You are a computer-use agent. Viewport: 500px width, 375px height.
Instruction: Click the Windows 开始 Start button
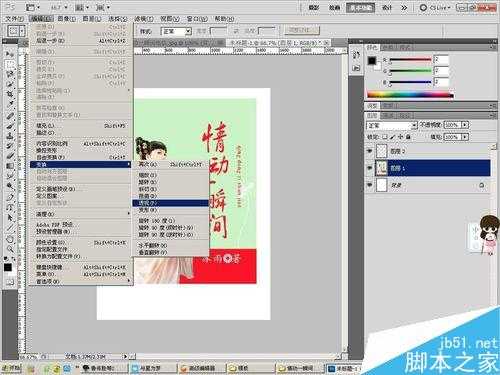(11, 368)
